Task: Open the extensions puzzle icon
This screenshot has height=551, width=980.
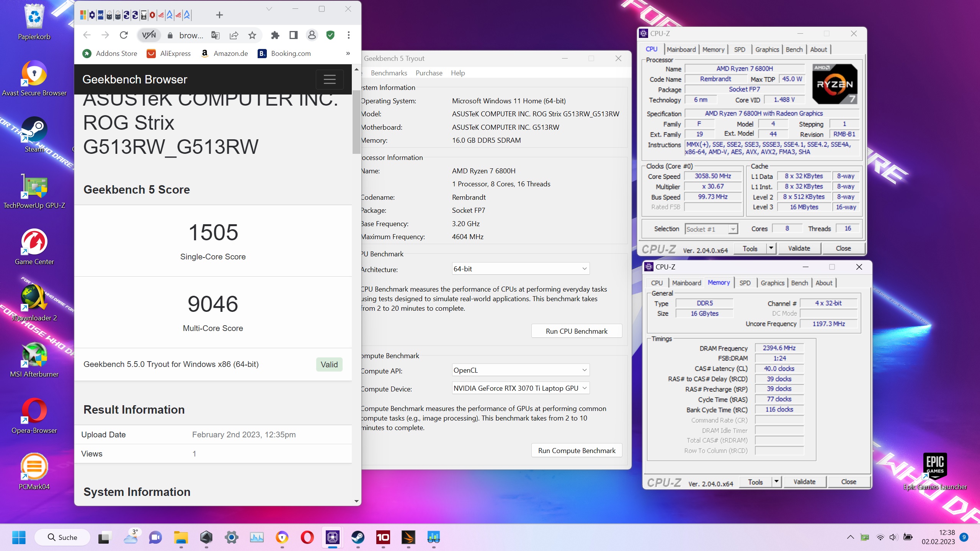Action: pos(275,35)
